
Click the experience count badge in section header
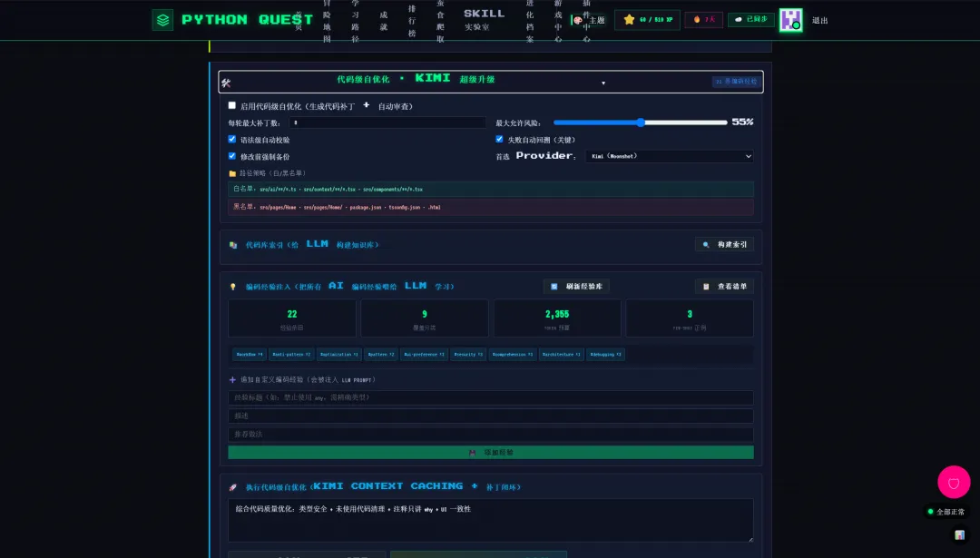[x=736, y=82]
